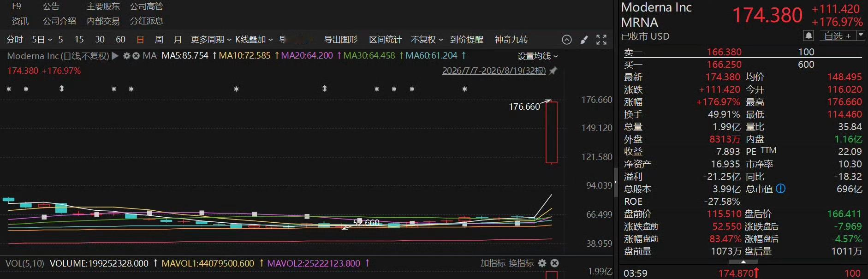Screen dimensions: 868x279
Task: Click the MA20 64.200 legend value
Action: tap(307, 56)
